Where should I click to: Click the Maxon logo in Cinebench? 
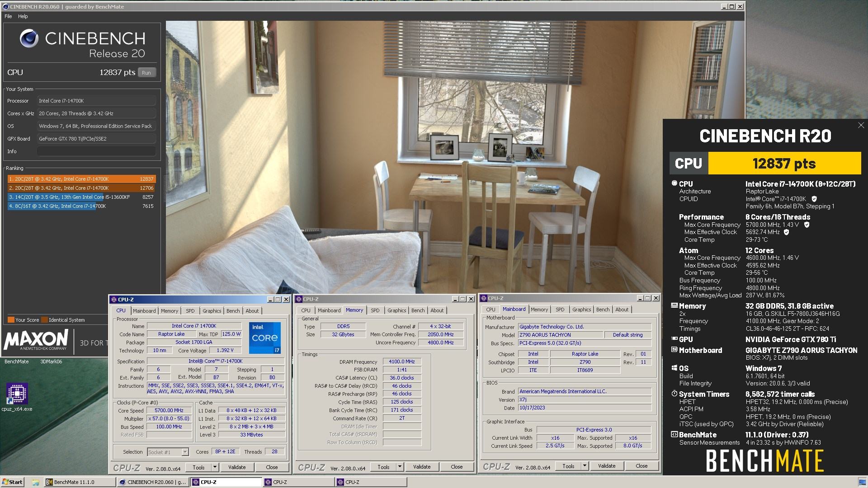tap(36, 339)
